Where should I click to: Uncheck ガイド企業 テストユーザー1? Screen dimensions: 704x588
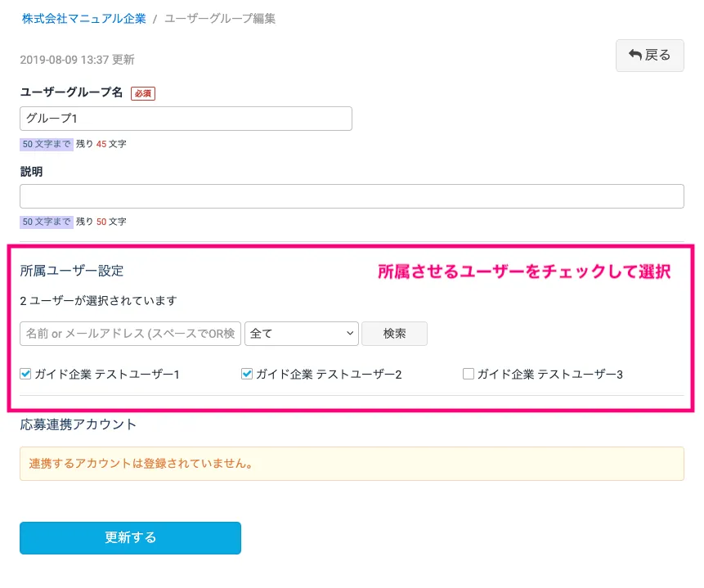point(25,374)
